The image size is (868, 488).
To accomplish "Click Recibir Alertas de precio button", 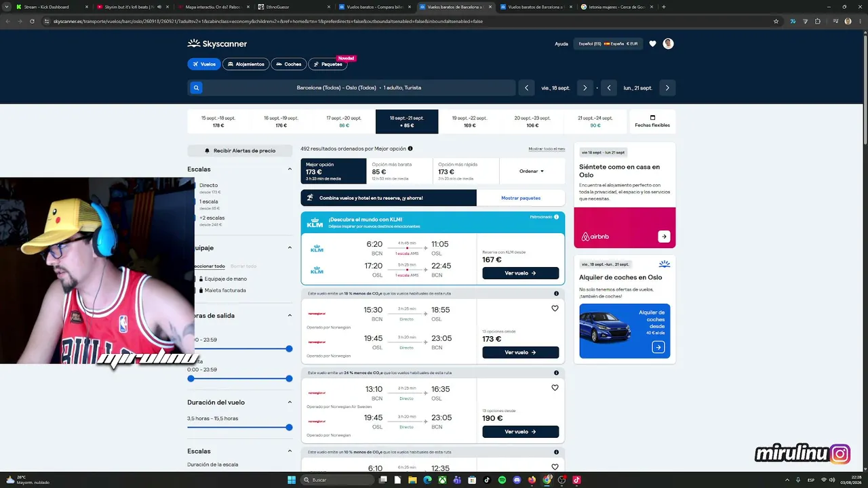I will point(241,150).
